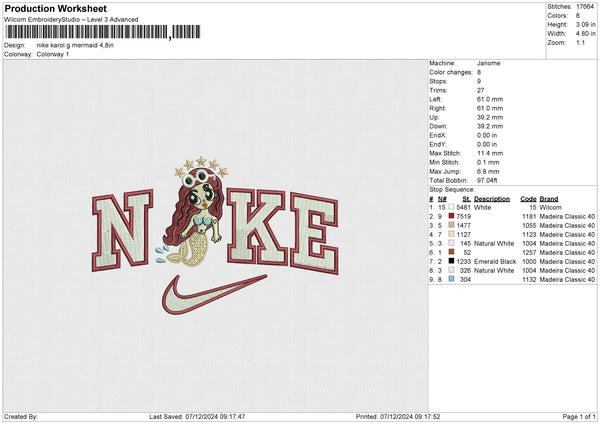Select Min Stitch value 0.1 mm
600x424 pixels.
488,163
